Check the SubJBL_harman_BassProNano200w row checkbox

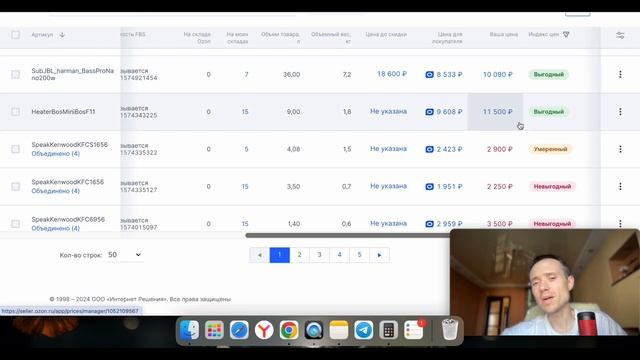point(16,74)
